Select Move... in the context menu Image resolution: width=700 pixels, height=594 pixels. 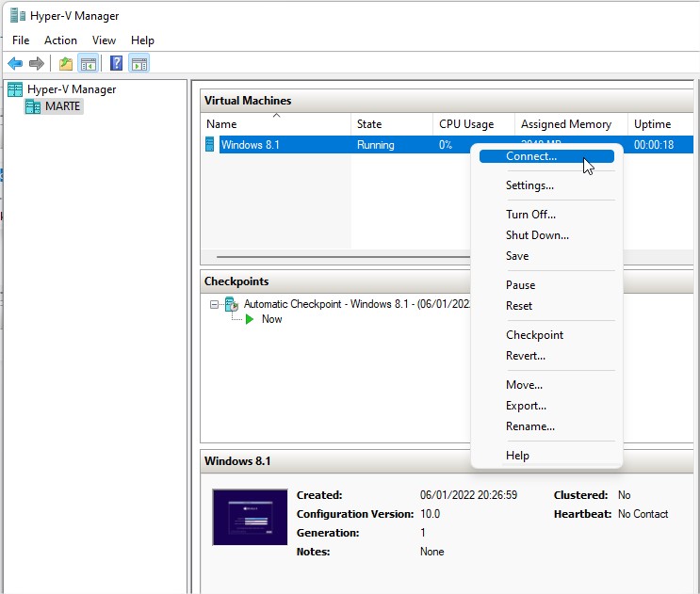546,385
